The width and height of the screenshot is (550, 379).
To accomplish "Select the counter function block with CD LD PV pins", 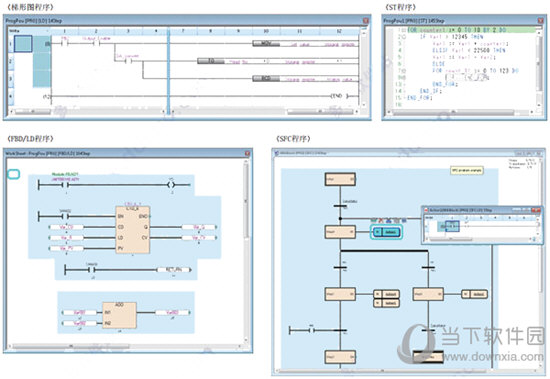I will [133, 230].
